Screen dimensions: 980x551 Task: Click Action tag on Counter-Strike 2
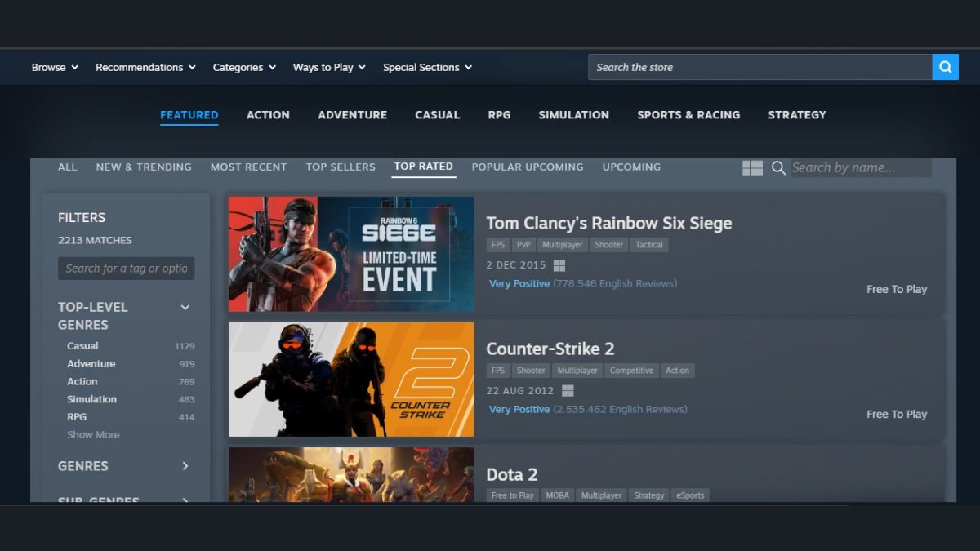[x=677, y=371]
